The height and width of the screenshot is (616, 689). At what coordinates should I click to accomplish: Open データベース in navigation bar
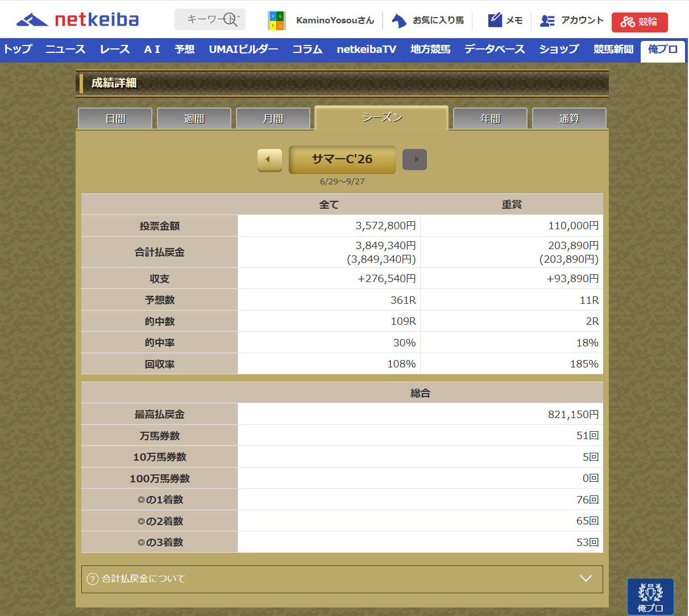pos(495,49)
